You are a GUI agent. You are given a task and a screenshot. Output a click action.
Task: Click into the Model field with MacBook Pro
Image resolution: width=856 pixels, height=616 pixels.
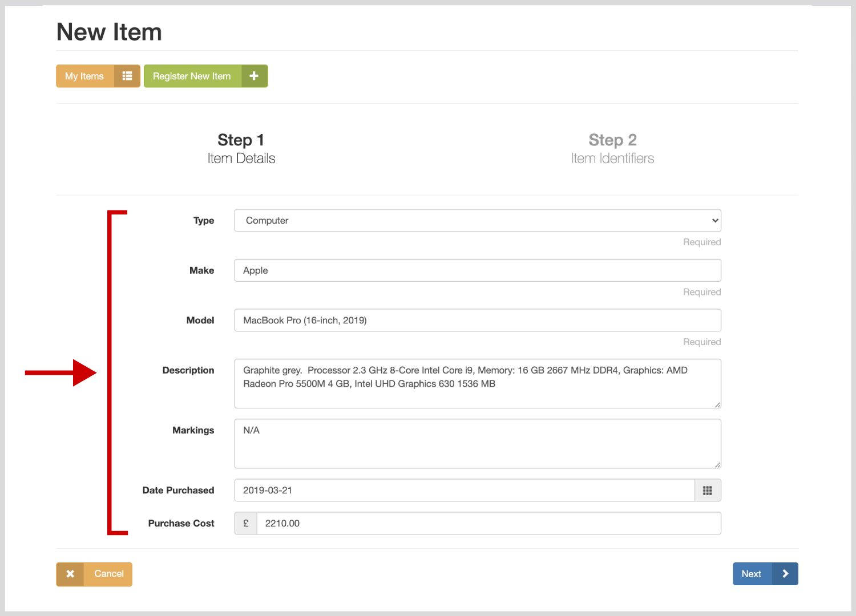(477, 321)
